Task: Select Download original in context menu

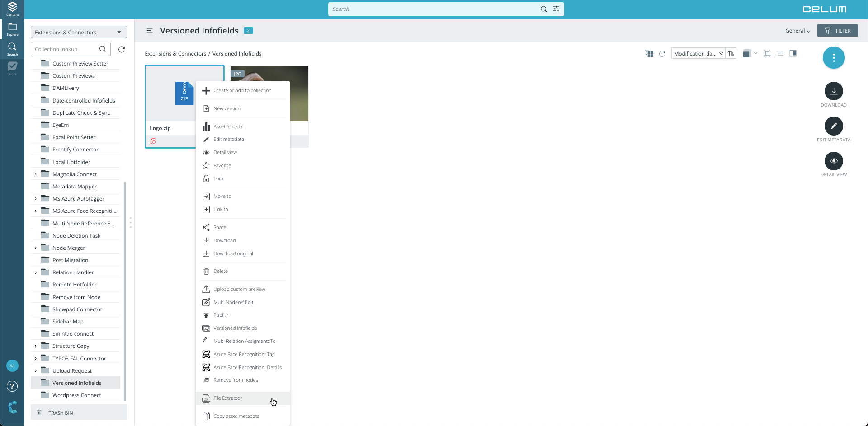Action: click(x=233, y=253)
